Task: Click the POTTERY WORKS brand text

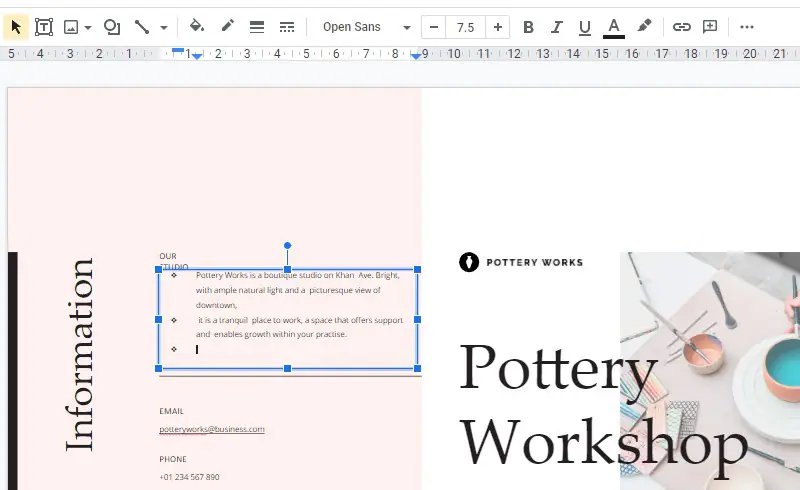Action: click(535, 262)
